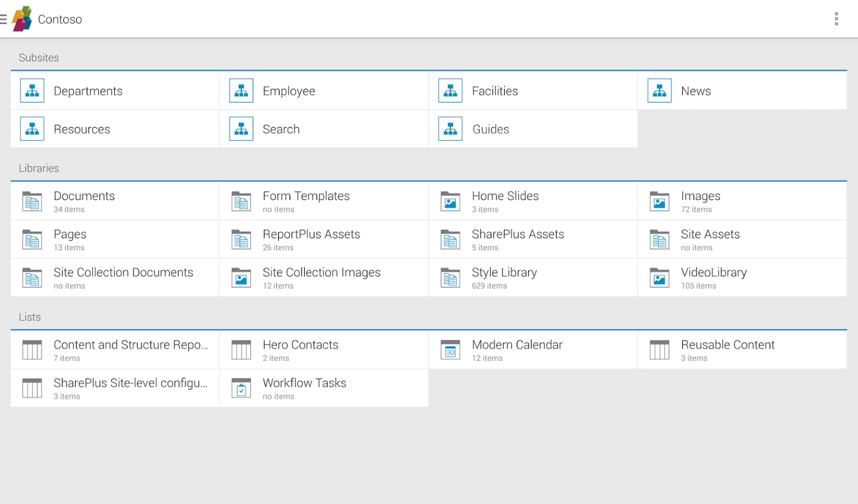Open the three-dot overflow menu
858x504 pixels.
(836, 19)
